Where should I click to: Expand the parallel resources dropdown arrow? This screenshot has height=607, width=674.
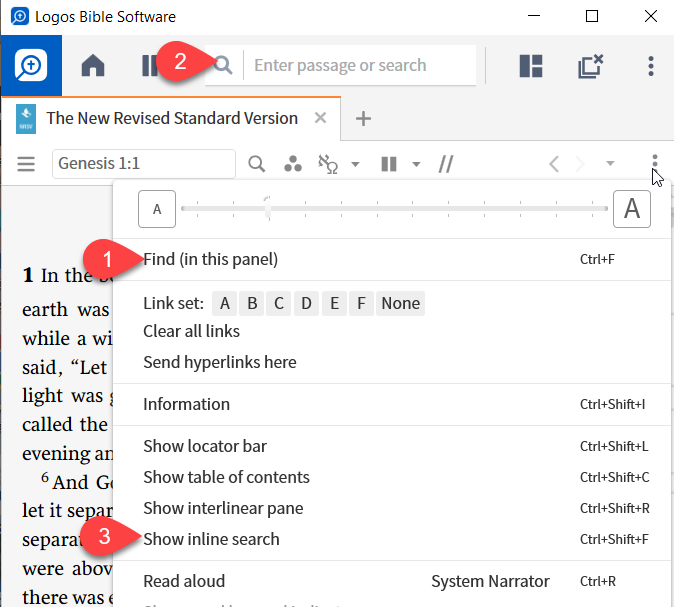pos(416,164)
